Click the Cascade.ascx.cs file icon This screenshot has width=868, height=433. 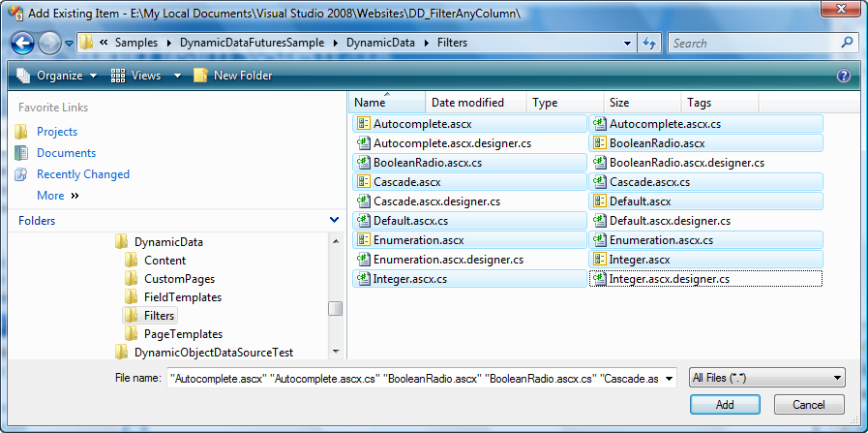[x=600, y=182]
